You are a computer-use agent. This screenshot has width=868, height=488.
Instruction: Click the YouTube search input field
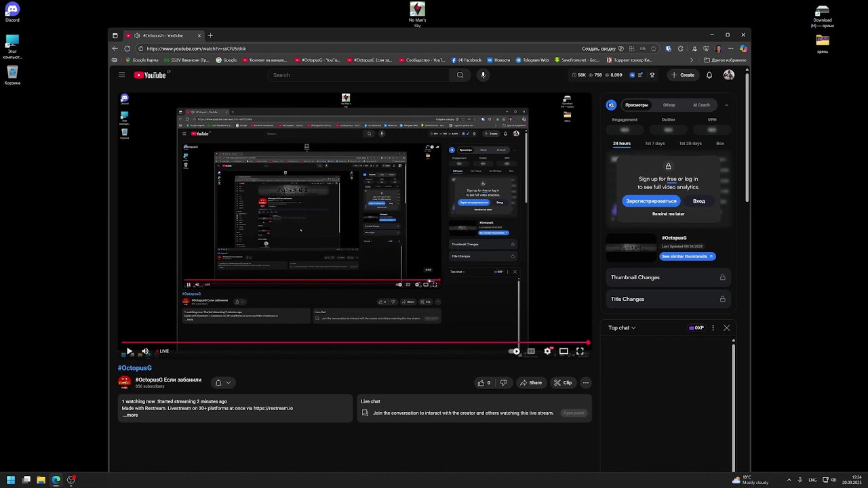click(x=359, y=75)
